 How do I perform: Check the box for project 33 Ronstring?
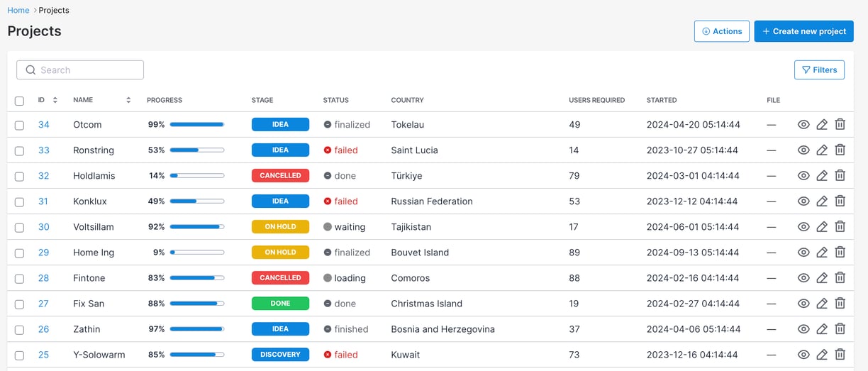coord(19,150)
